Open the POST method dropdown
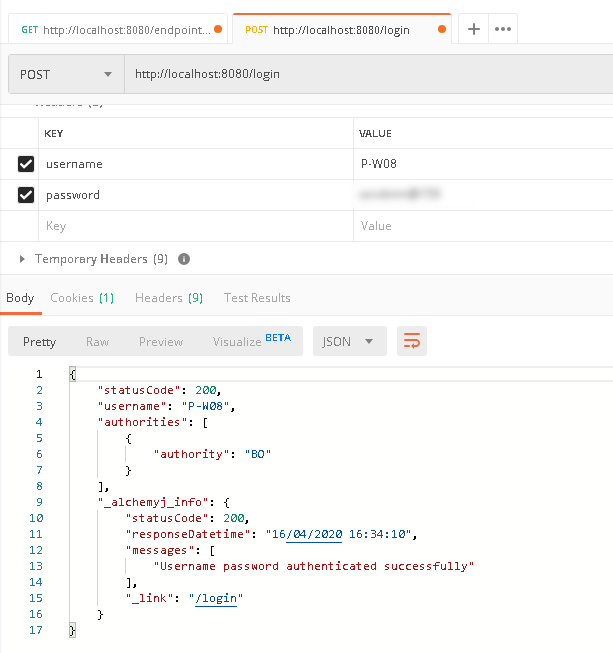The height and width of the screenshot is (653, 613). pos(66,75)
